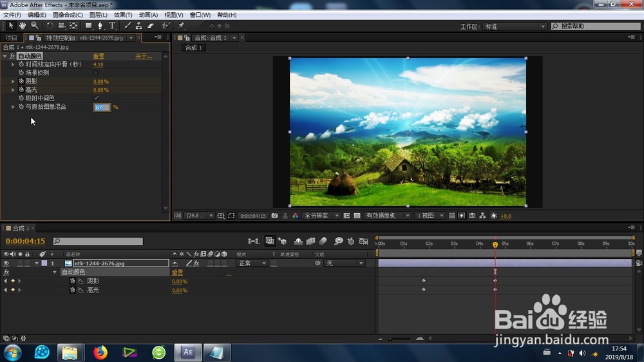Select the Roto Brush tool

point(166,26)
